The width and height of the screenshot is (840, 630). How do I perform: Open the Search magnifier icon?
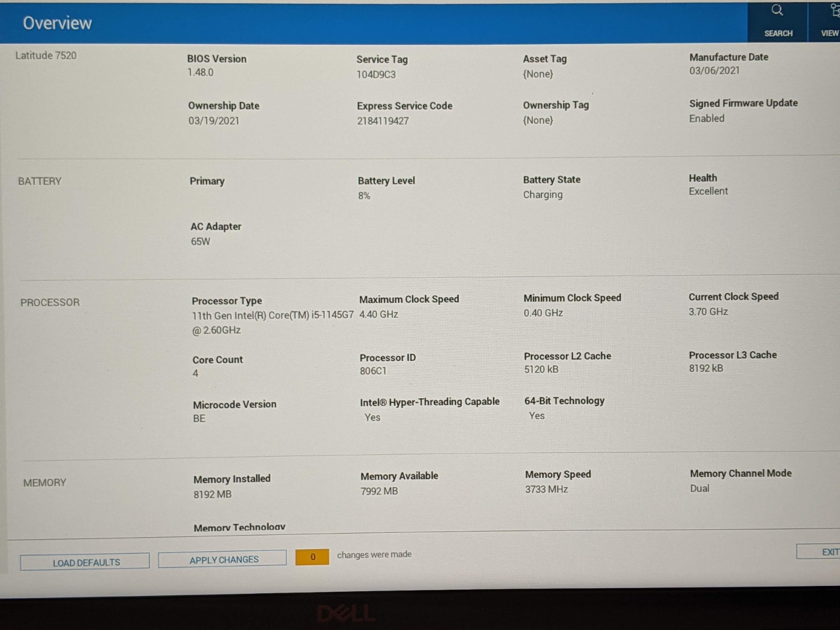778,10
